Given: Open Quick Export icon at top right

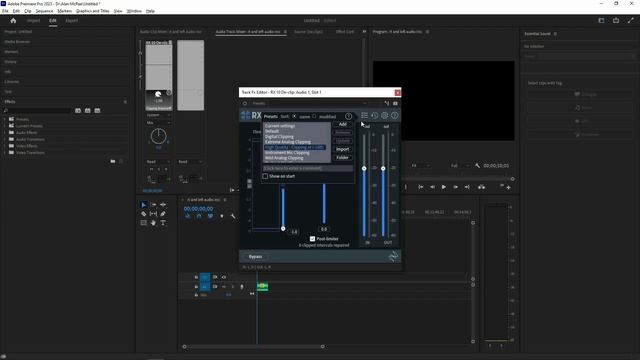Looking at the screenshot, I should point(616,20).
